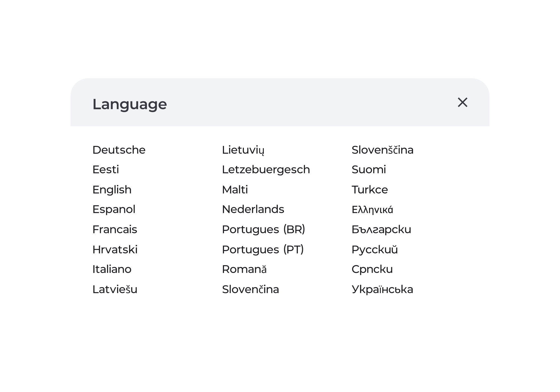The height and width of the screenshot is (392, 560).
Task: Switch language to Українська
Action: (x=382, y=289)
